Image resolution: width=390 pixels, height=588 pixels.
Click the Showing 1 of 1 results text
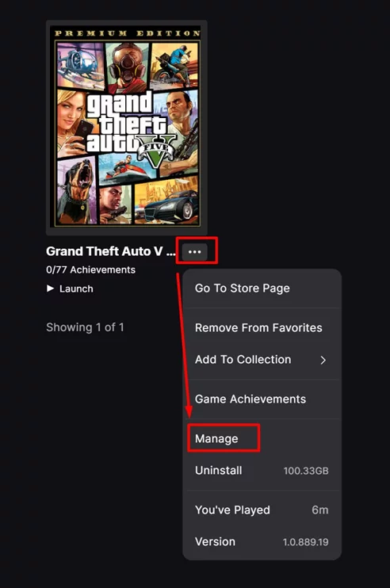(x=85, y=327)
